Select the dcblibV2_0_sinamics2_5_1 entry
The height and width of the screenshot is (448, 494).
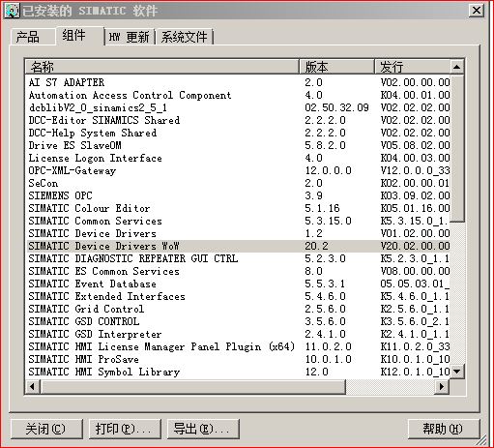coord(238,107)
